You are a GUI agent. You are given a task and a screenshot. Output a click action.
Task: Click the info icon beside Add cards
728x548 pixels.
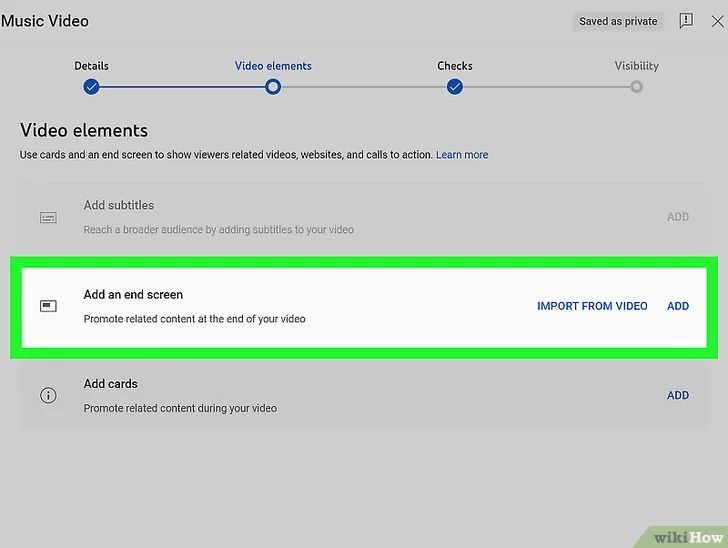coord(48,395)
